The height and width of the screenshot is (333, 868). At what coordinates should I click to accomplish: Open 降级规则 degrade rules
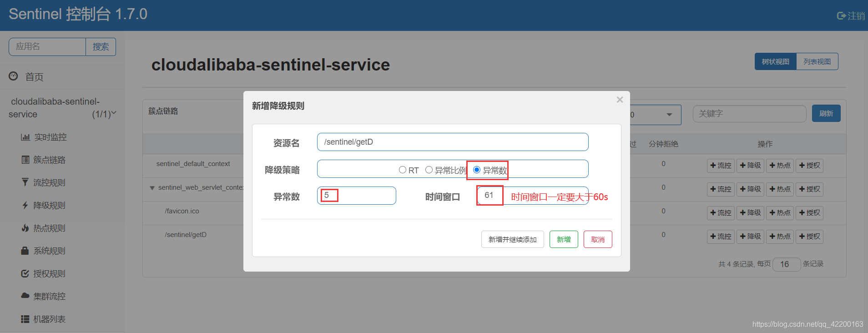coord(44,205)
